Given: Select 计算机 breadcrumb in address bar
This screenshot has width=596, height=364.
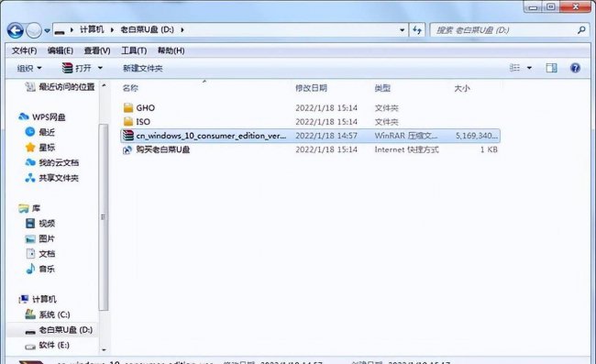Looking at the screenshot, I should (92, 29).
